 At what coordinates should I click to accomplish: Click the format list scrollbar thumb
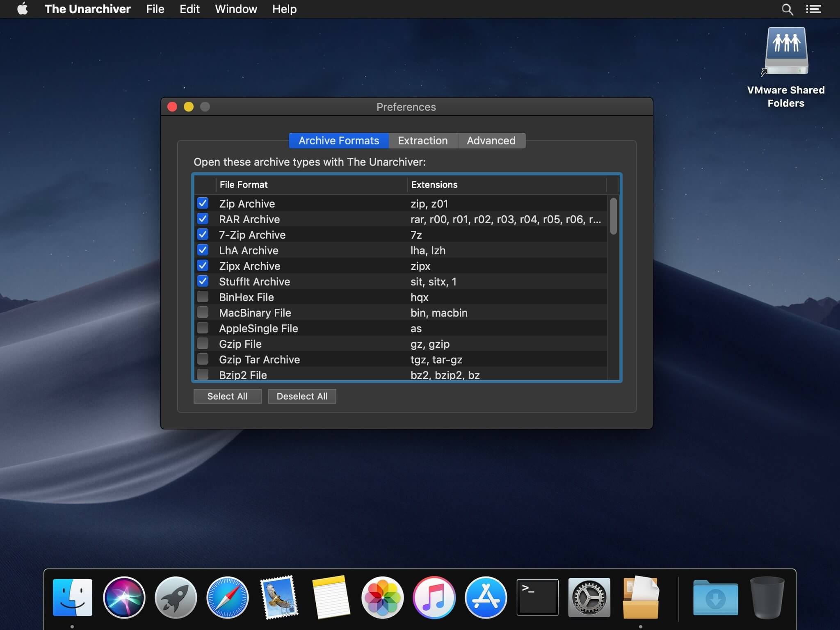tap(614, 216)
